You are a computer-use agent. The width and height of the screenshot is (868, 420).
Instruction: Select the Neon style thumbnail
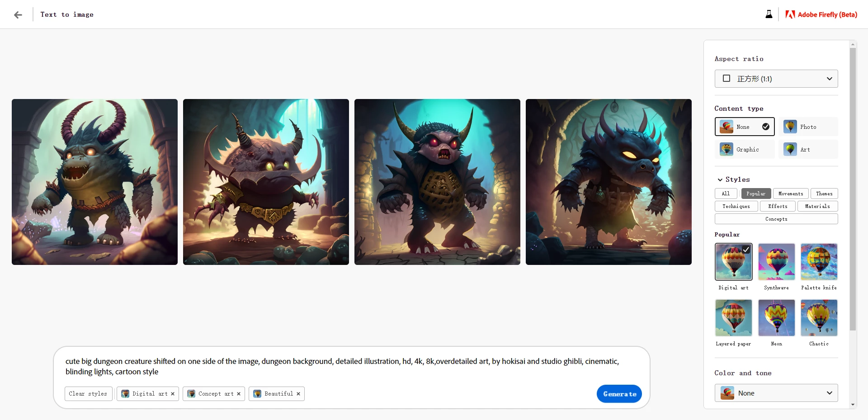pos(776,318)
